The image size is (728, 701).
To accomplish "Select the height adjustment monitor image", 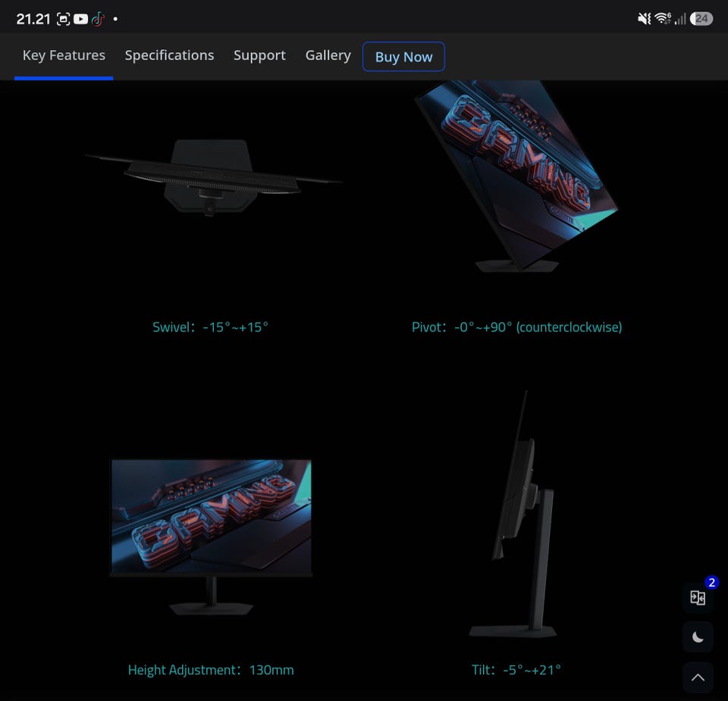I will tap(212, 537).
